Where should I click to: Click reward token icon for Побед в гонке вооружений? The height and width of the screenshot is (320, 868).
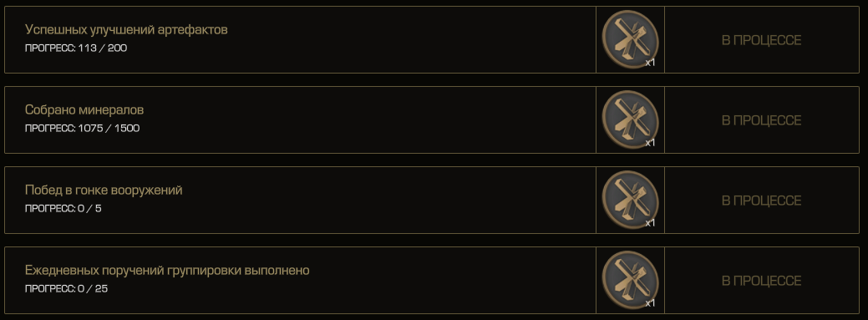[x=630, y=200]
